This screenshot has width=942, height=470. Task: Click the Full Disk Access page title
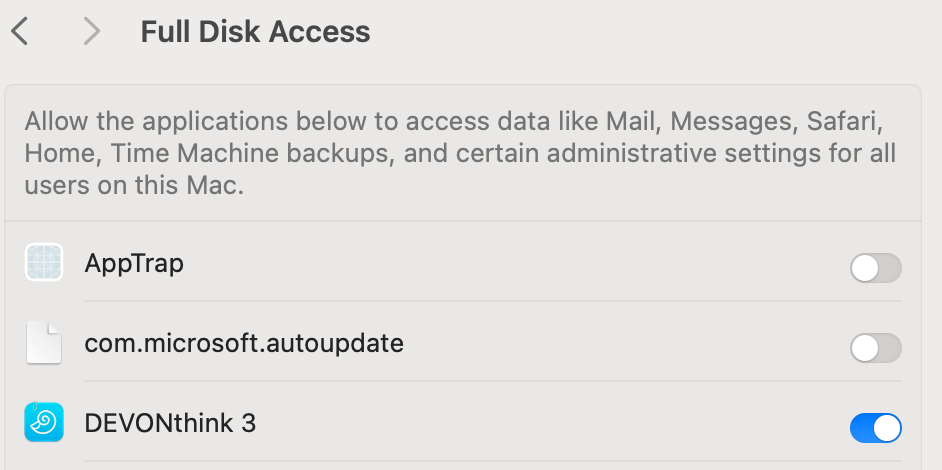255,32
